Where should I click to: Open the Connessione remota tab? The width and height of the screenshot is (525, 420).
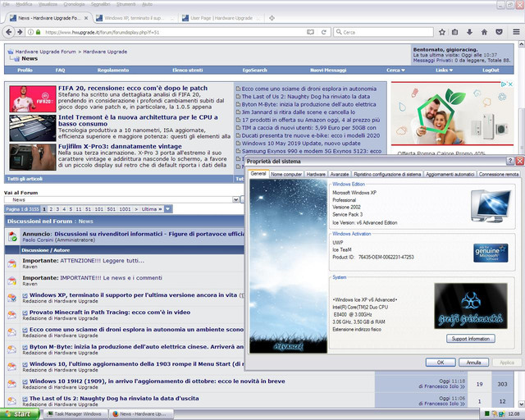pos(499,174)
